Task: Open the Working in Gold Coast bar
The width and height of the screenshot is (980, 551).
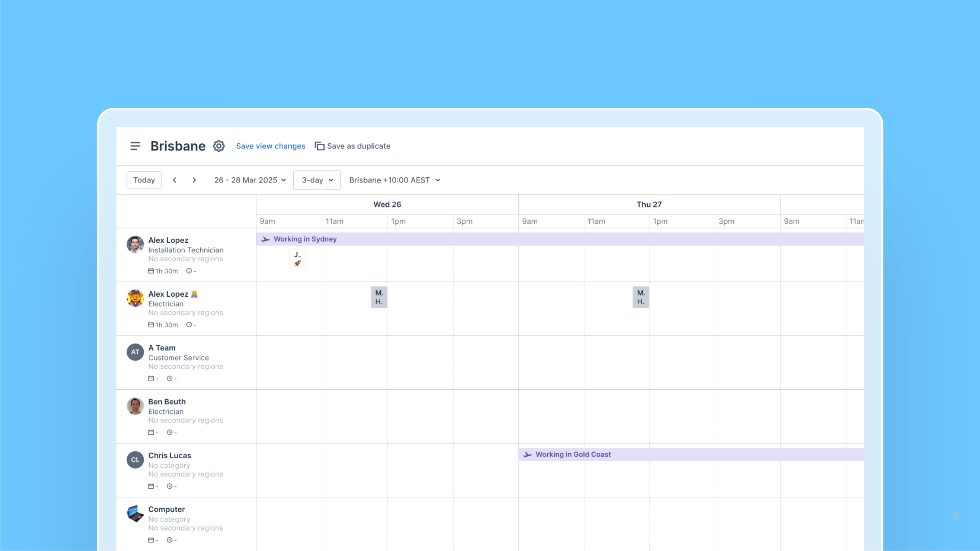Action: click(x=691, y=454)
